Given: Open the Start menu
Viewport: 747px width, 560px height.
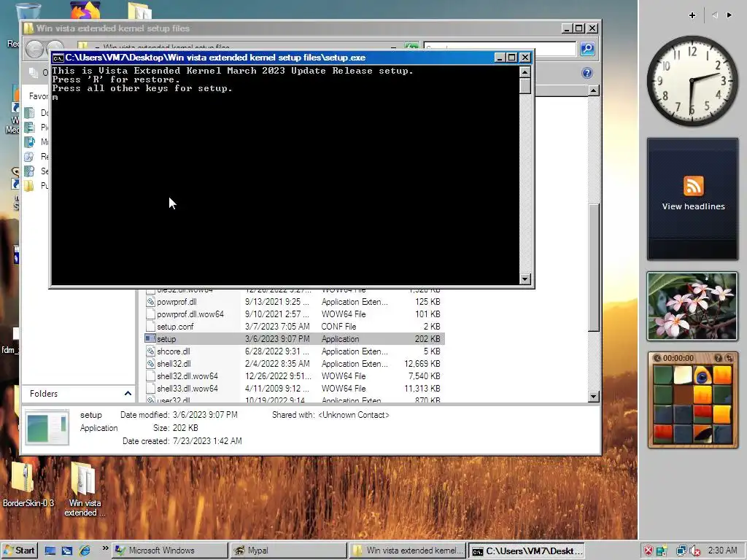Looking at the screenshot, I should tap(19, 551).
